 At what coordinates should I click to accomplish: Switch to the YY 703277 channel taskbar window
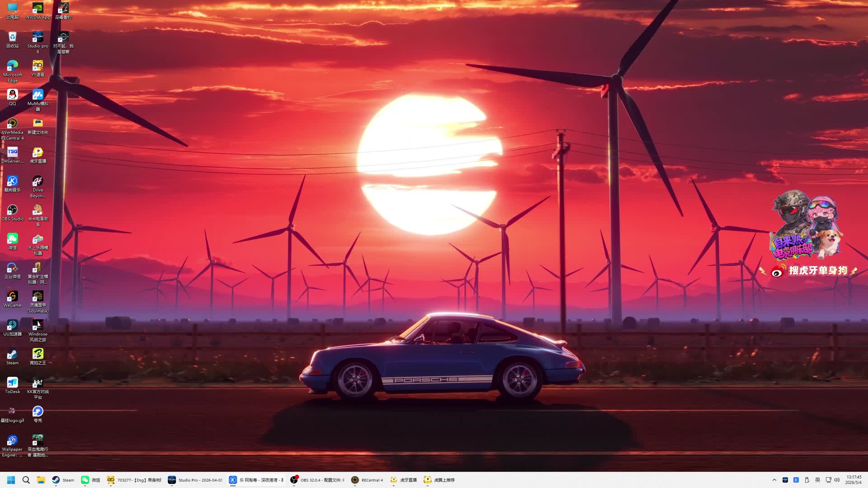pyautogui.click(x=134, y=480)
